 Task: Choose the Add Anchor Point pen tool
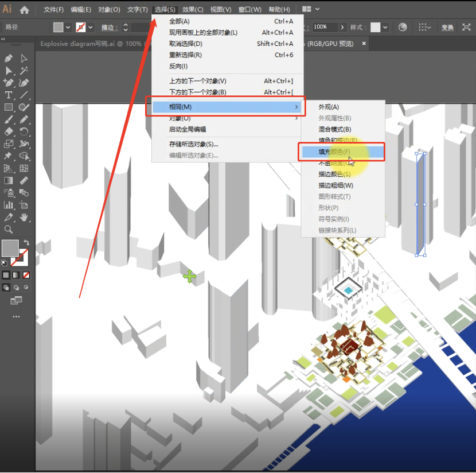pyautogui.click(x=9, y=83)
